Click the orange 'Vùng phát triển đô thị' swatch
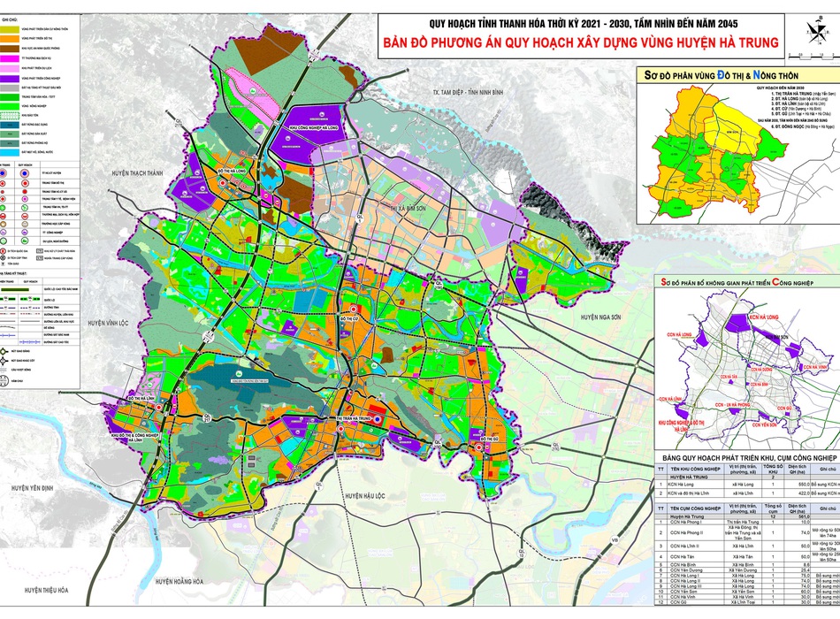This screenshot has width=840, height=619. (x=10, y=39)
